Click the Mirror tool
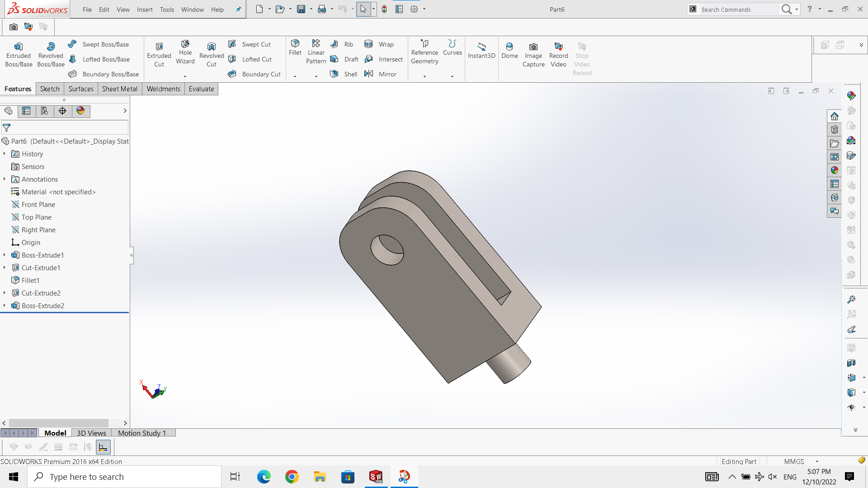This screenshot has height=488, width=868. point(380,74)
